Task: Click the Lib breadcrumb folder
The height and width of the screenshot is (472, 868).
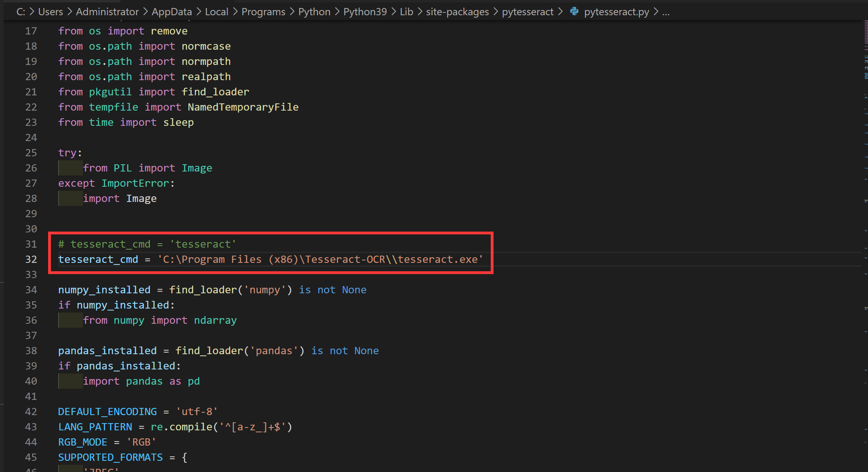Action: click(406, 12)
